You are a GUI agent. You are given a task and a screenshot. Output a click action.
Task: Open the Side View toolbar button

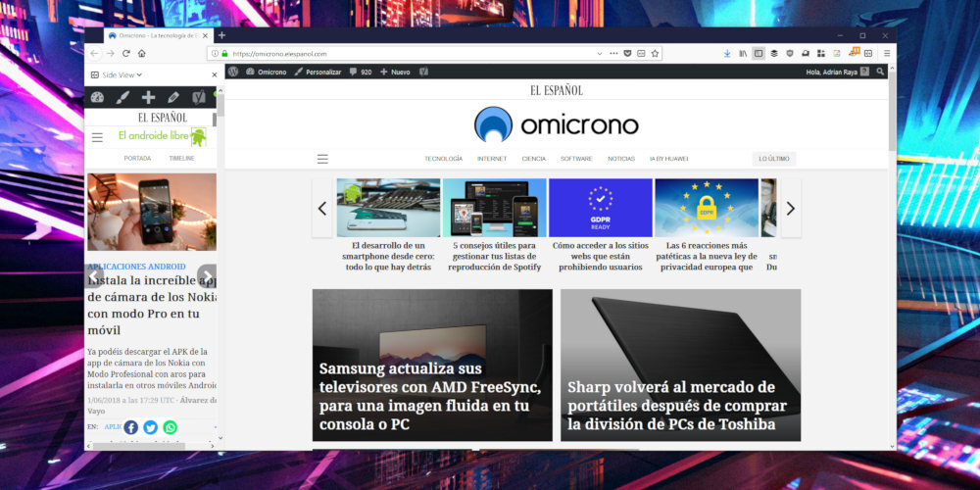[x=868, y=54]
